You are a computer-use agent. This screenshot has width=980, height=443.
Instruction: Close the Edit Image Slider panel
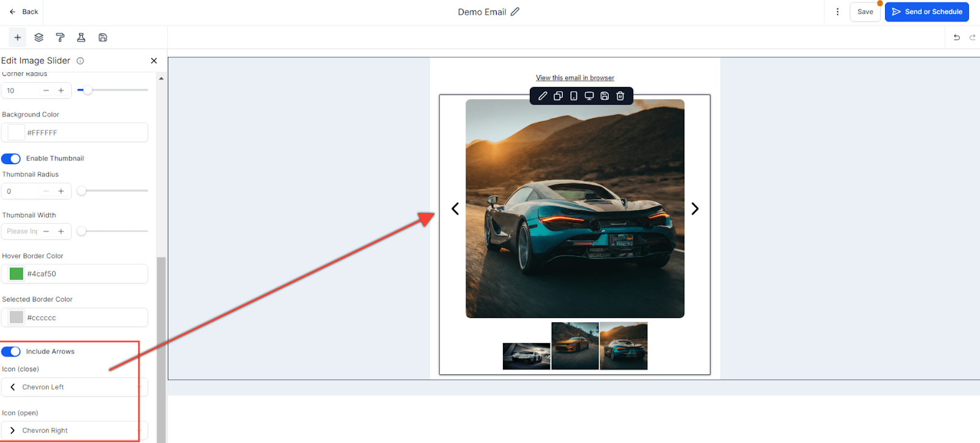pos(154,61)
